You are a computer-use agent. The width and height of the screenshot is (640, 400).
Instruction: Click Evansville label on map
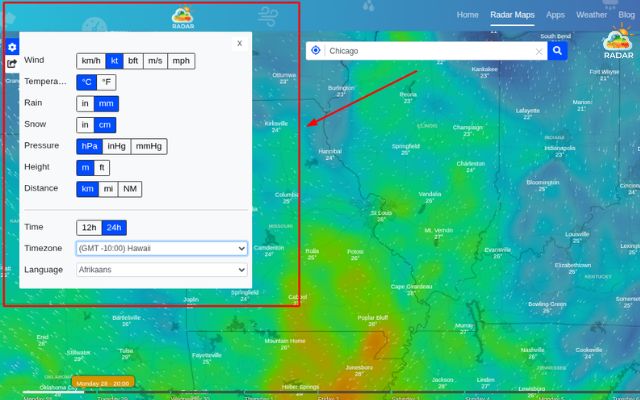[x=497, y=250]
